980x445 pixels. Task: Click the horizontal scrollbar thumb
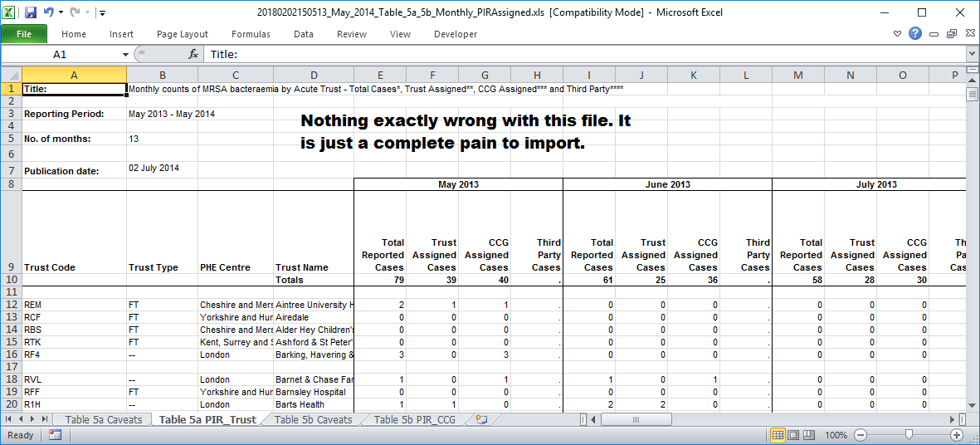click(635, 419)
